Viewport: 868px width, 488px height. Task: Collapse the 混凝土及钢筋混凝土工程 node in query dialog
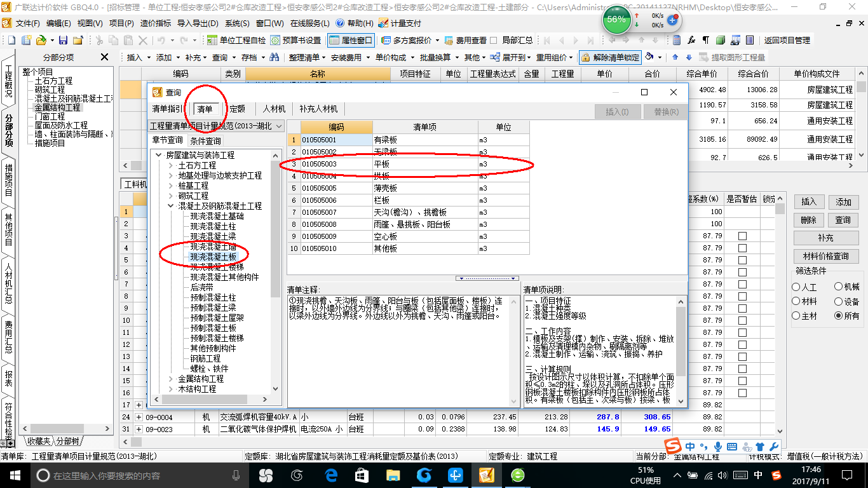(x=171, y=206)
